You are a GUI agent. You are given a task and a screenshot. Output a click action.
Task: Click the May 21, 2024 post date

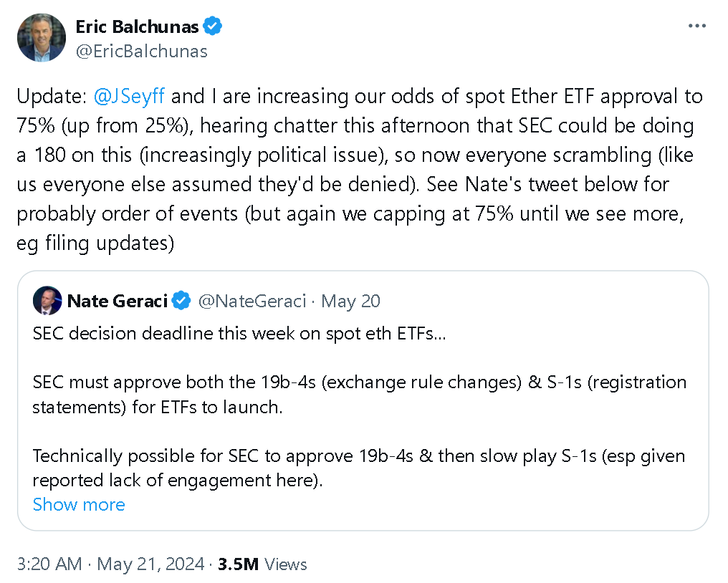point(150,564)
